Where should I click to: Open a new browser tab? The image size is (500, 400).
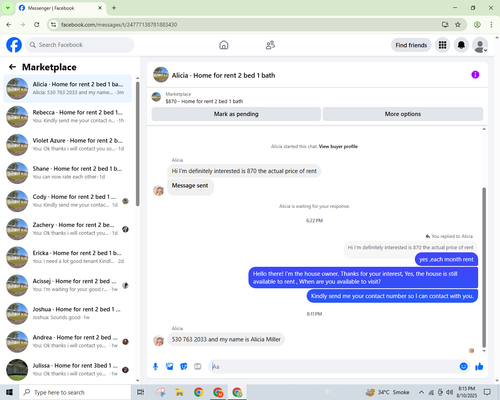pyautogui.click(x=114, y=8)
